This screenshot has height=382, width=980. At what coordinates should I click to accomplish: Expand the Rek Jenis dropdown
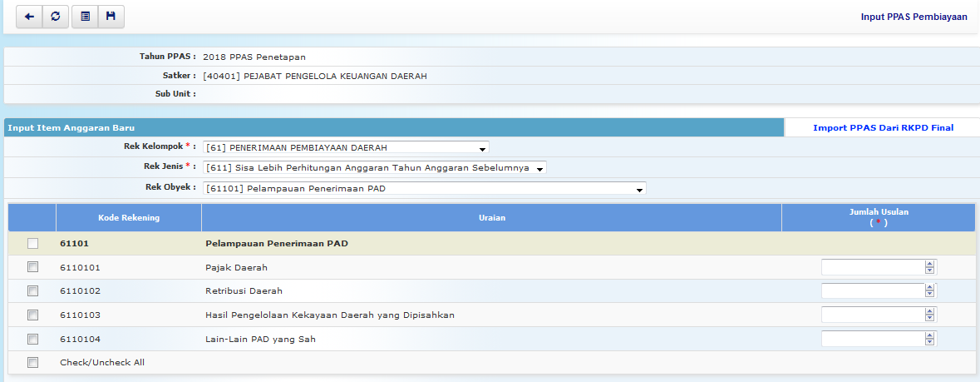tap(375, 167)
